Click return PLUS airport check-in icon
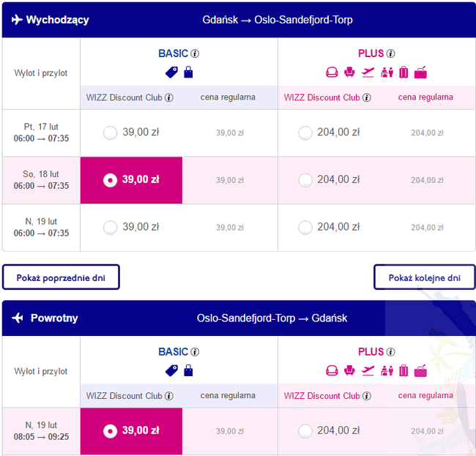Viewport: 476px width, 456px height. click(387, 371)
